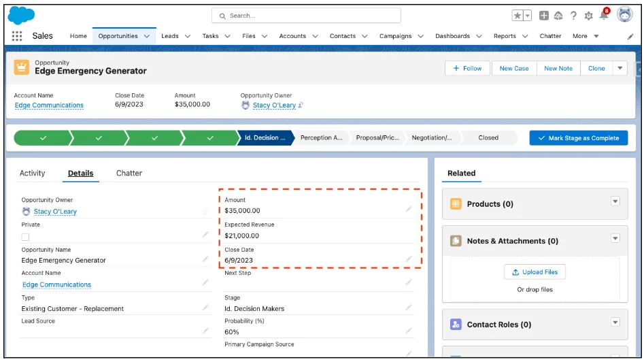
Task: Switch to the Activity tab
Action: [32, 174]
